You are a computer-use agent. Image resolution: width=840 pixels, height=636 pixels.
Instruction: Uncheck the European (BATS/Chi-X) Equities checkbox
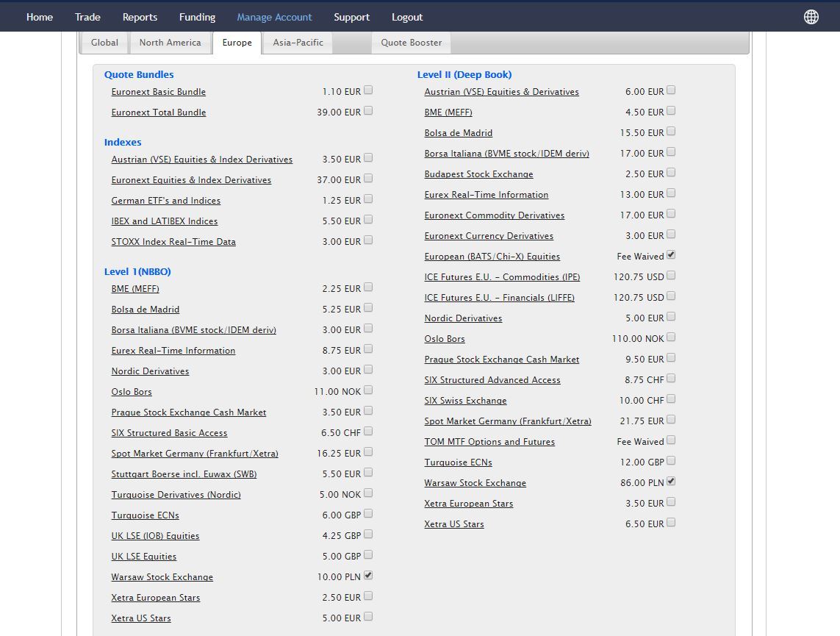tap(671, 255)
